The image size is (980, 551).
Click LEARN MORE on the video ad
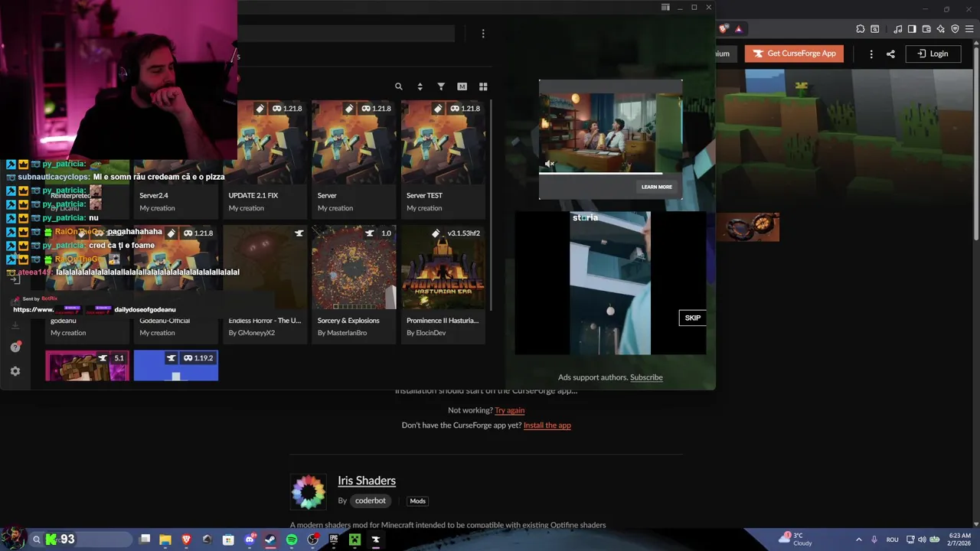657,187
